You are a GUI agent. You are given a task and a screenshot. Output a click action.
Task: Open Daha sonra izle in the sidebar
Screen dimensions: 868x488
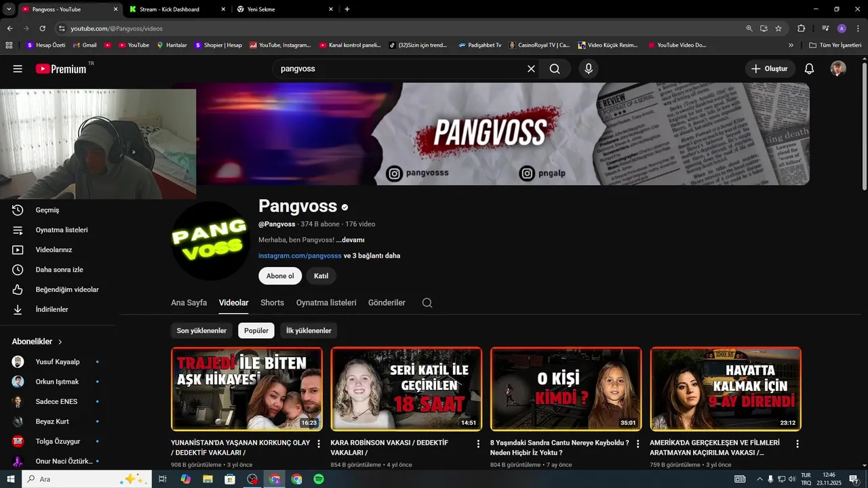(58, 270)
